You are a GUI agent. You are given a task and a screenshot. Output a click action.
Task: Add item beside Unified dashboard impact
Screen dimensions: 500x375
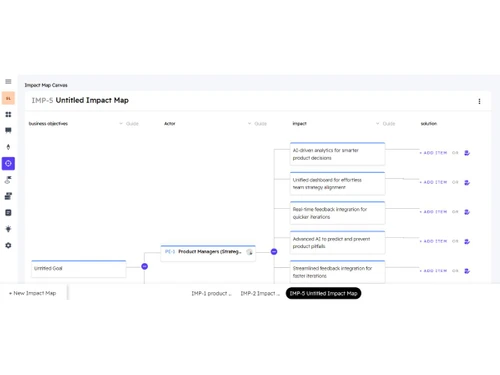pyautogui.click(x=433, y=182)
